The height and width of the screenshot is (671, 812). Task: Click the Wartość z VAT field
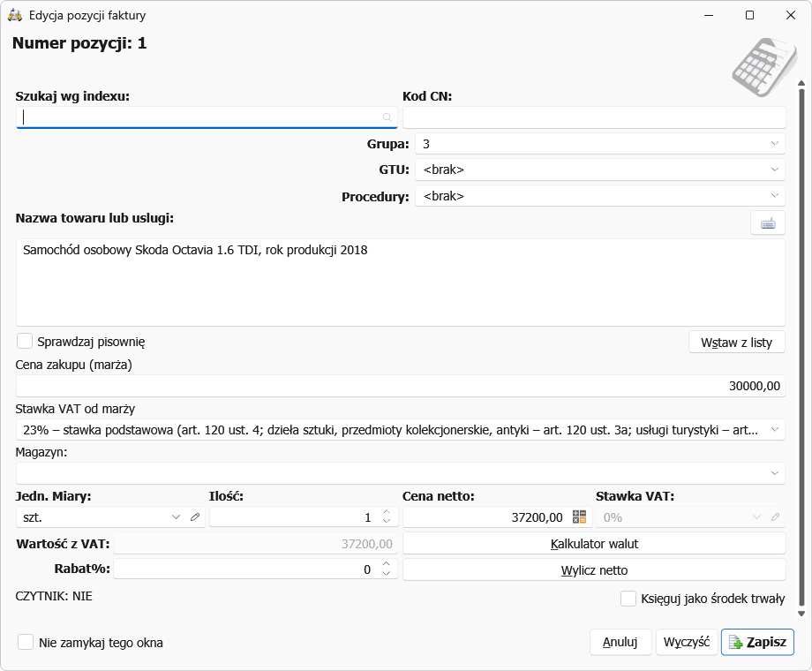pyautogui.click(x=256, y=544)
